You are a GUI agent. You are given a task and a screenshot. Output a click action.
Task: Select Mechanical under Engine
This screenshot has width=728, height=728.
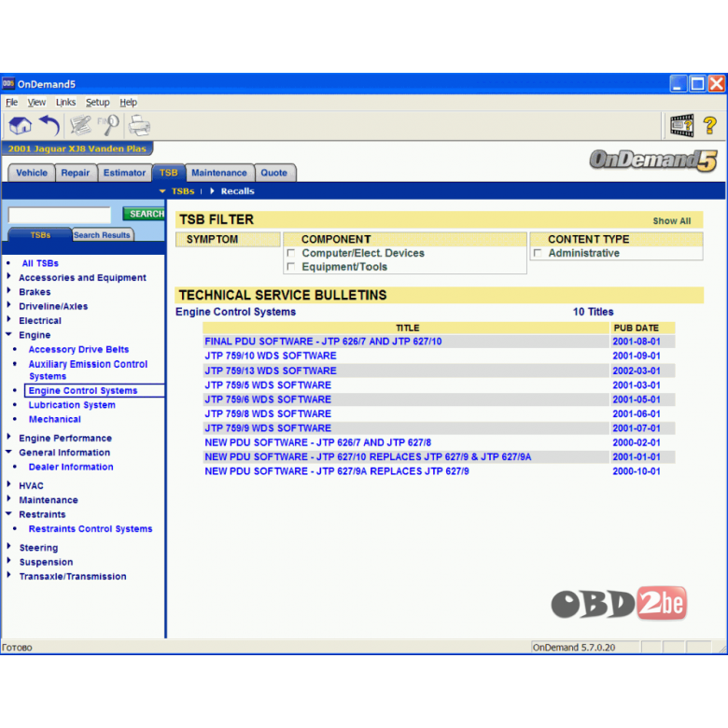click(55, 419)
